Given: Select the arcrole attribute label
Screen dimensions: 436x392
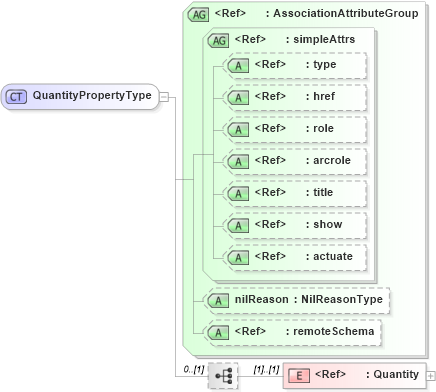Looking at the screenshot, I should [x=332, y=160].
